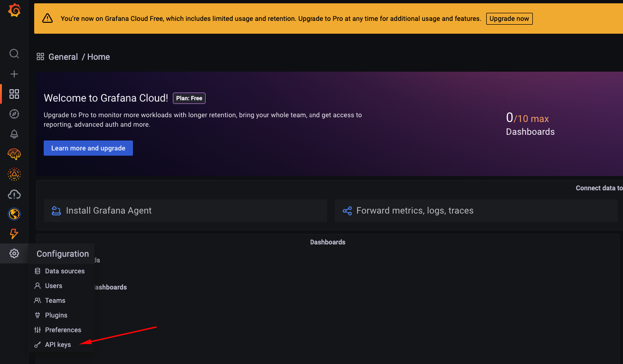Image resolution: width=623 pixels, height=364 pixels.
Task: Open the Synthetic Monitoring globe icon
Action: point(14,214)
